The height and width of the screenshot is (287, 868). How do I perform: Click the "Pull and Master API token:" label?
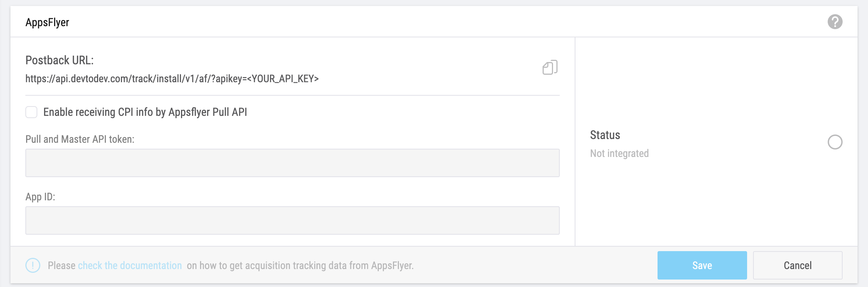tap(80, 139)
